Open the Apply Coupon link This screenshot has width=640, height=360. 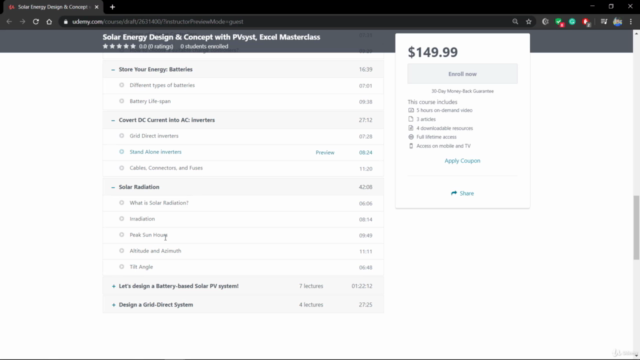(x=462, y=161)
